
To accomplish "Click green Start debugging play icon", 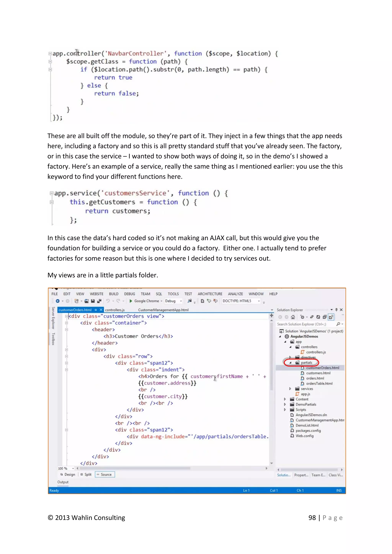I will click(x=131, y=301).
